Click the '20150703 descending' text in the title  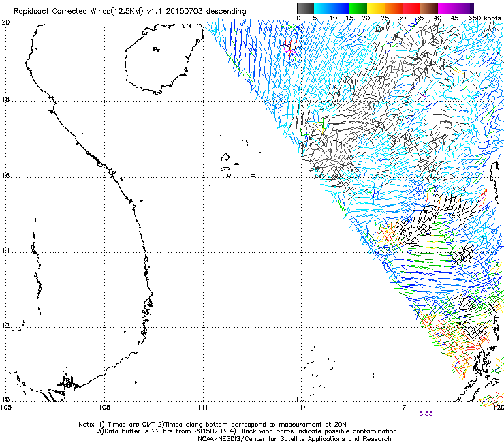click(x=206, y=12)
